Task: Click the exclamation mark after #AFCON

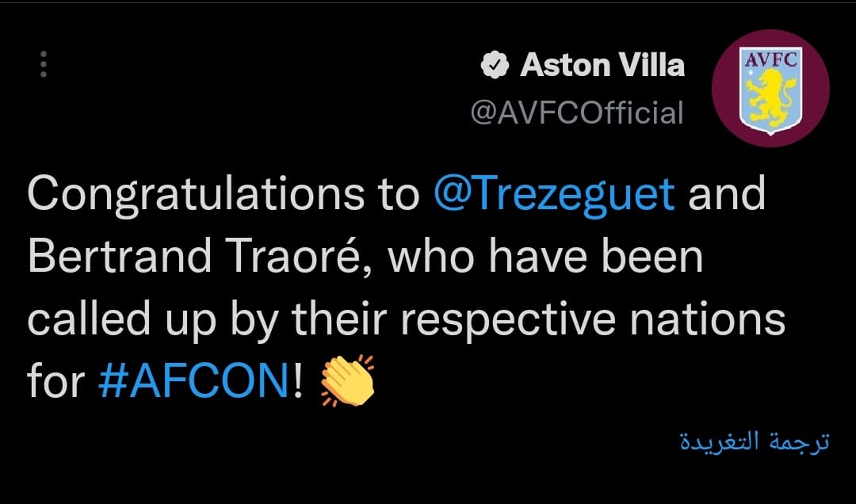Action: (x=298, y=382)
